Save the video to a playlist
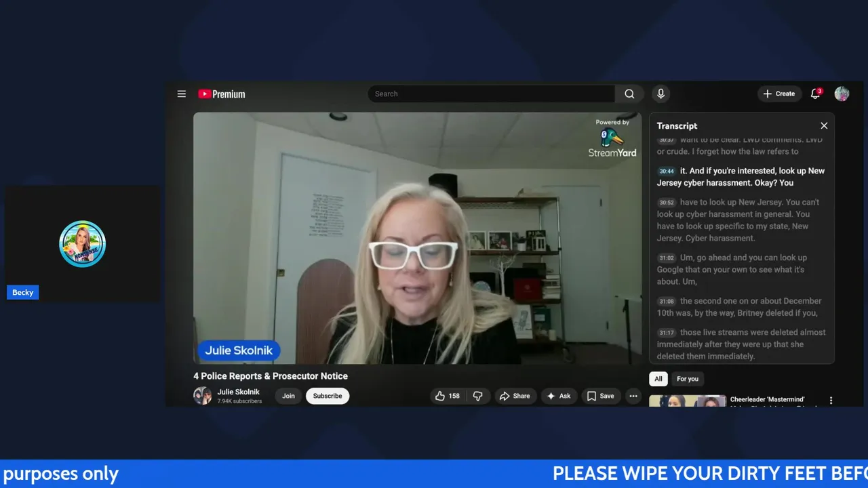Screen dimensions: 868x488 (600, 396)
